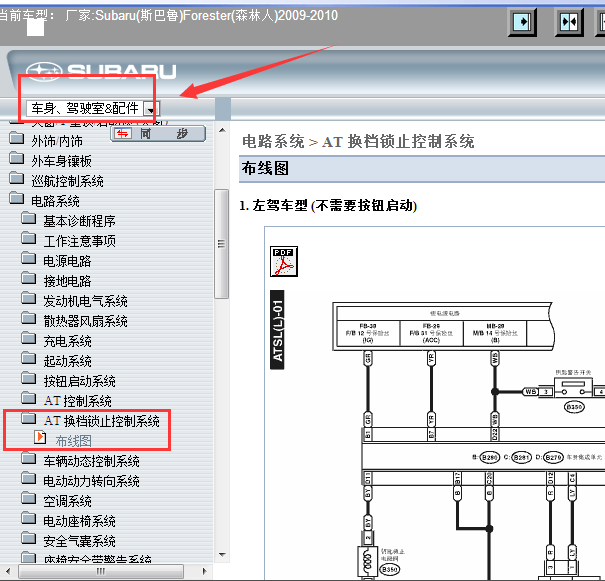Click the 同步 sync button
The image size is (605, 581).
tap(158, 134)
